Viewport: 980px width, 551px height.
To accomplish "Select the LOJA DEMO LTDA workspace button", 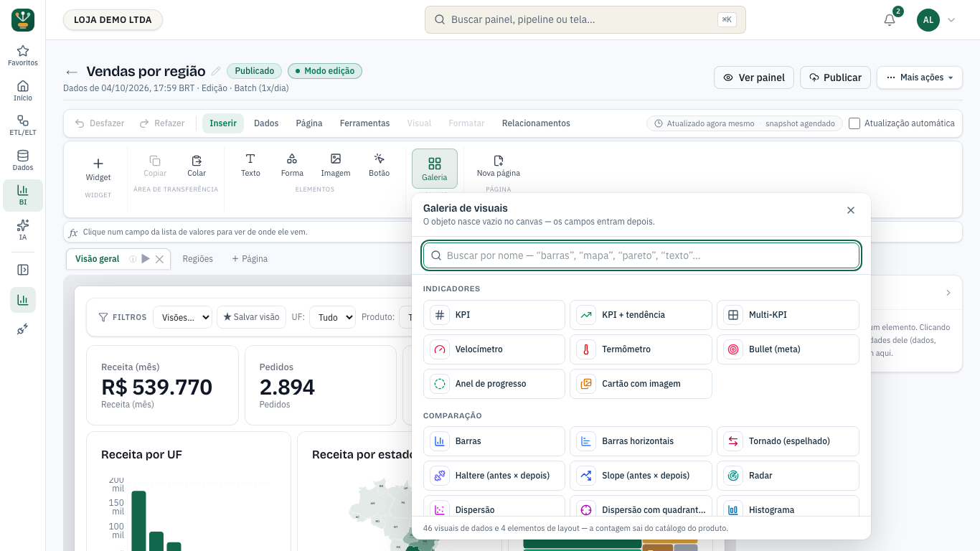I will [113, 20].
